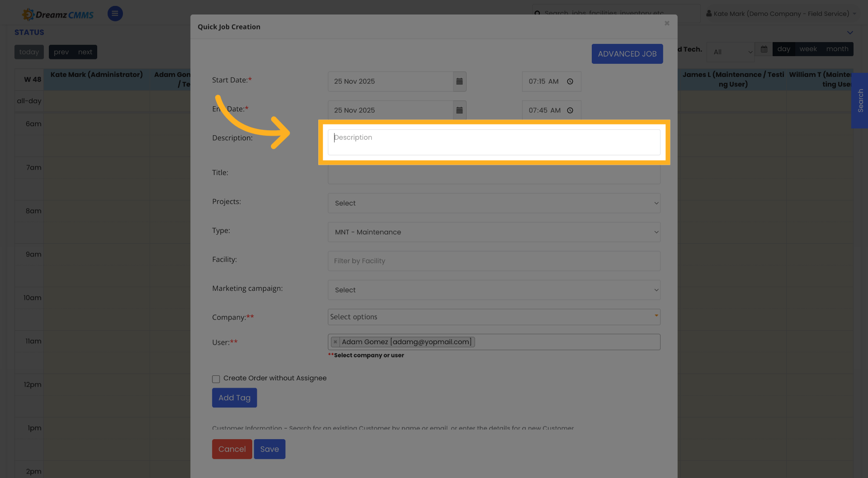Open the Start Date calendar picker

(460, 81)
